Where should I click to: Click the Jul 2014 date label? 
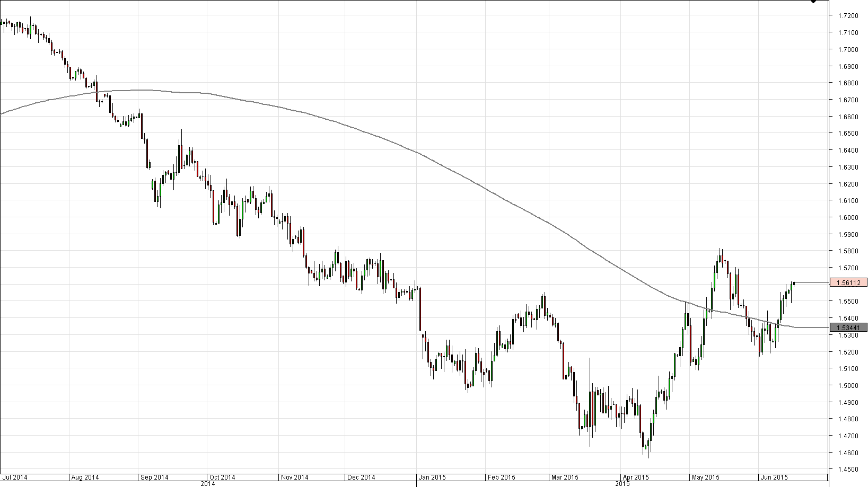tap(15, 477)
